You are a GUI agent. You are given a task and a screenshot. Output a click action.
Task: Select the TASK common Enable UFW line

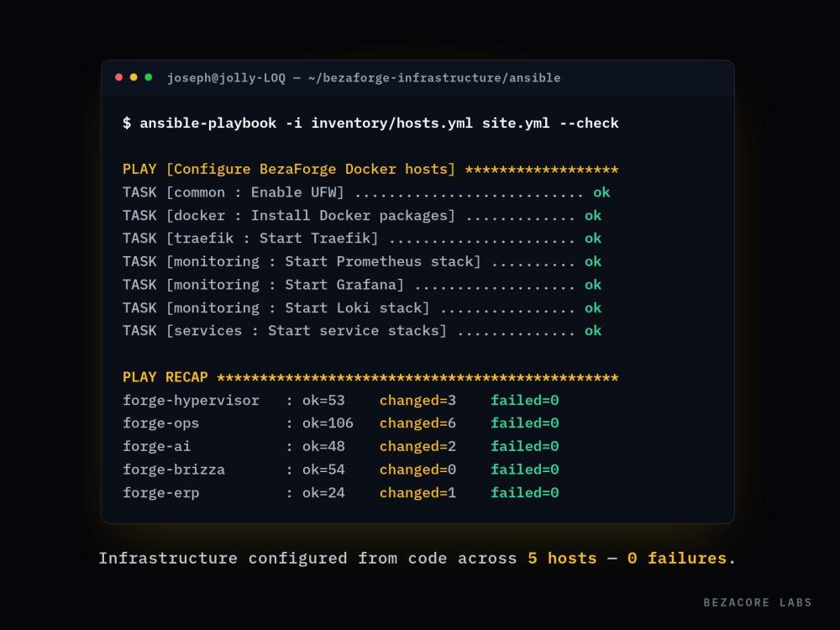coord(366,192)
